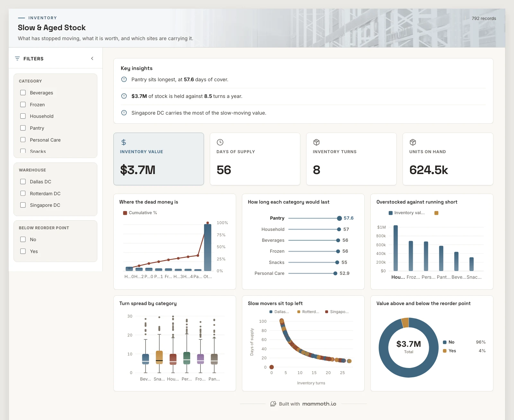Toggle the Cumulative % legend swatch
This screenshot has height=420, width=514.
(x=125, y=213)
